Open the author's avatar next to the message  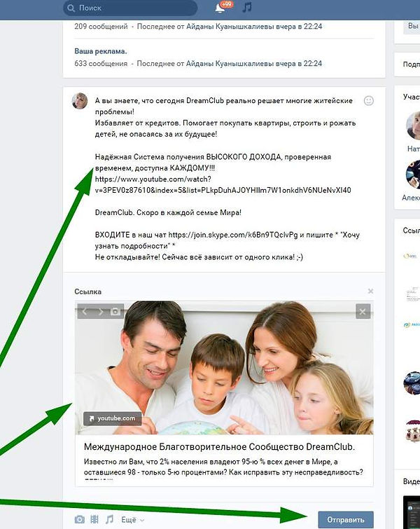point(80,101)
